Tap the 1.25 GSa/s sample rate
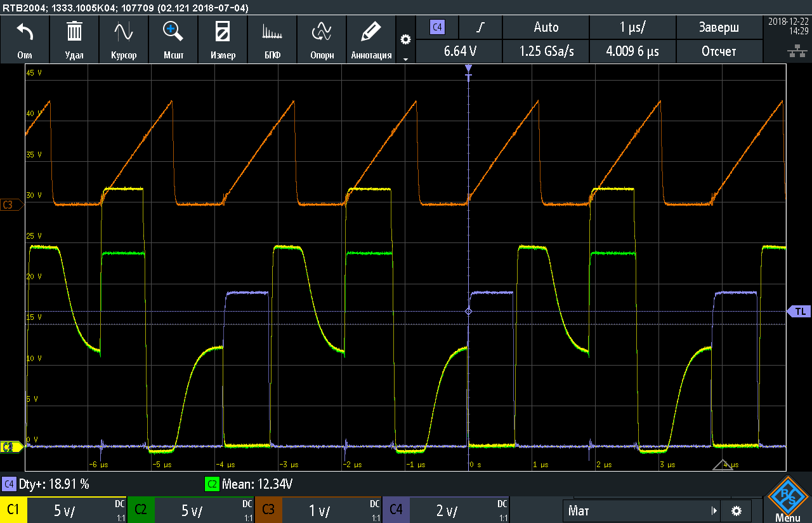 pyautogui.click(x=546, y=51)
